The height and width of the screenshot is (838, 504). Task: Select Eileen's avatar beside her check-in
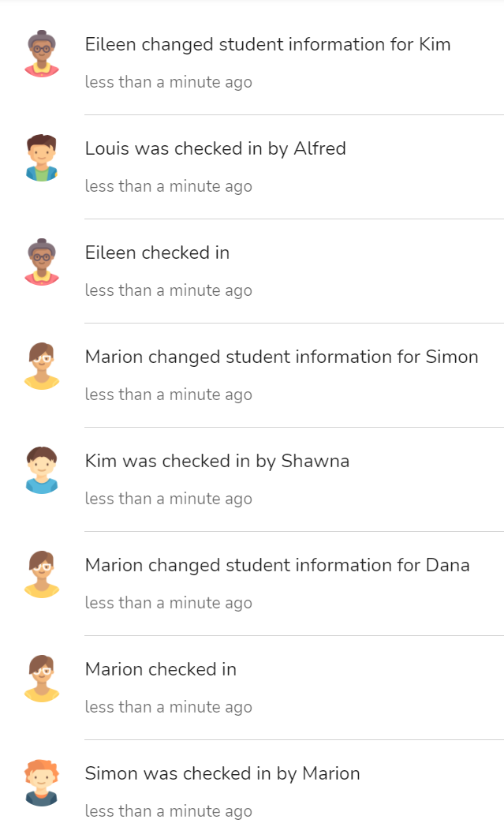pyautogui.click(x=43, y=262)
